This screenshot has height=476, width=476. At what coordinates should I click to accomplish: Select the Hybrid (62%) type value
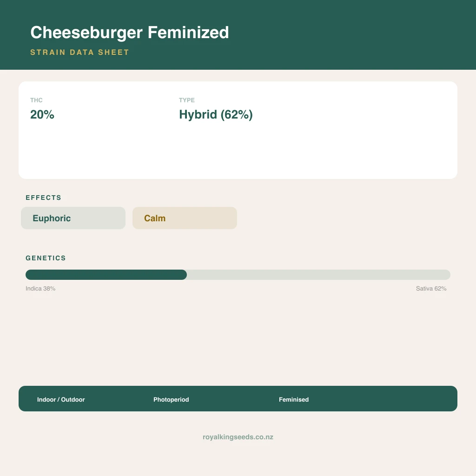coord(216,115)
